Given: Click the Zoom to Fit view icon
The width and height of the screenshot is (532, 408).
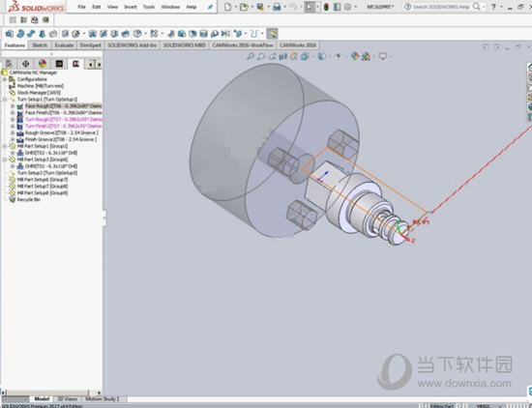Looking at the screenshot, I should [251, 56].
